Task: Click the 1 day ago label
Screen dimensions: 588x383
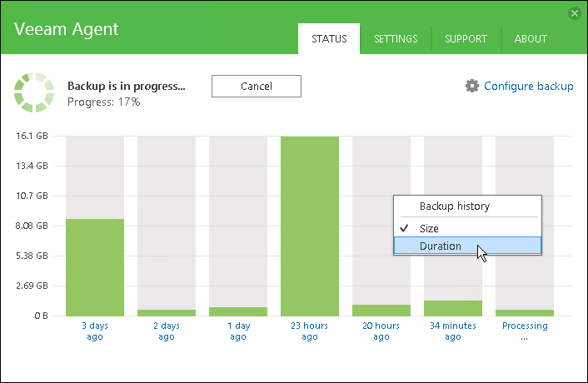Action: pos(238,331)
